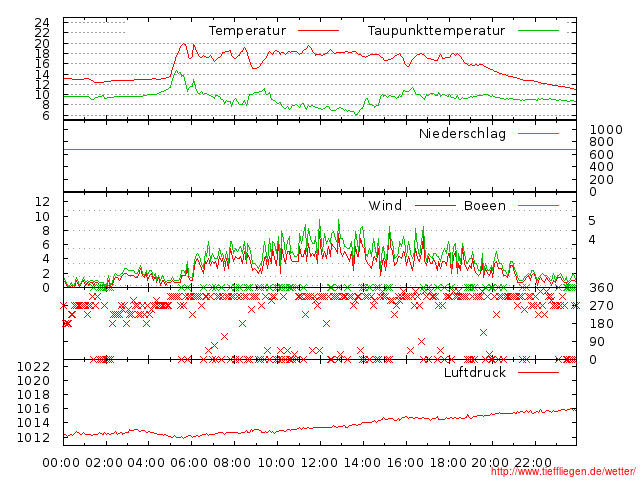Select the 00:00 time axis label
This screenshot has height=480, width=640.
click(61, 463)
